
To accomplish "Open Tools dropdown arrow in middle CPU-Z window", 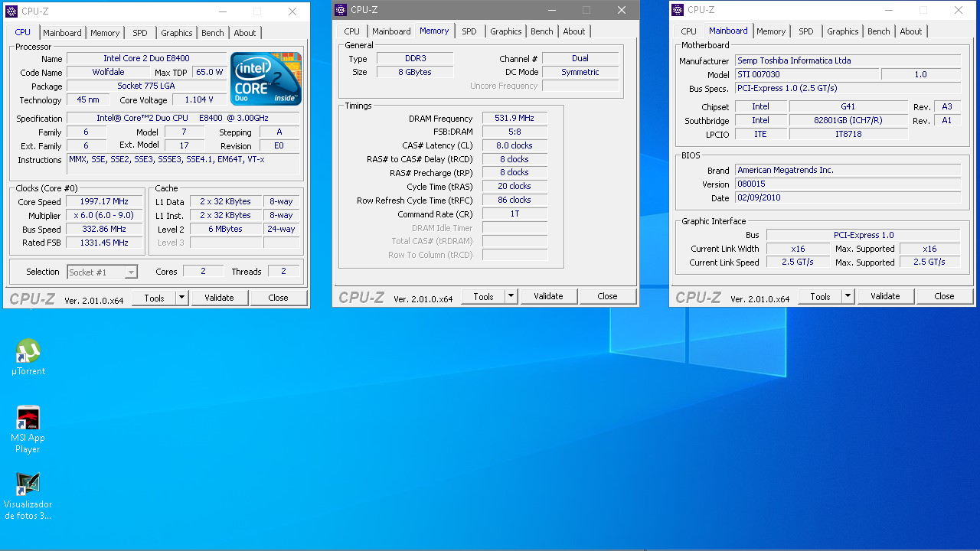I will (x=511, y=296).
